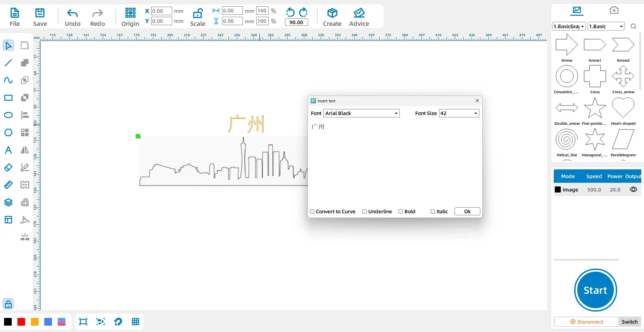The image size is (644, 332).
Task: Click the frame-all view icon
Action: pyautogui.click(x=83, y=322)
